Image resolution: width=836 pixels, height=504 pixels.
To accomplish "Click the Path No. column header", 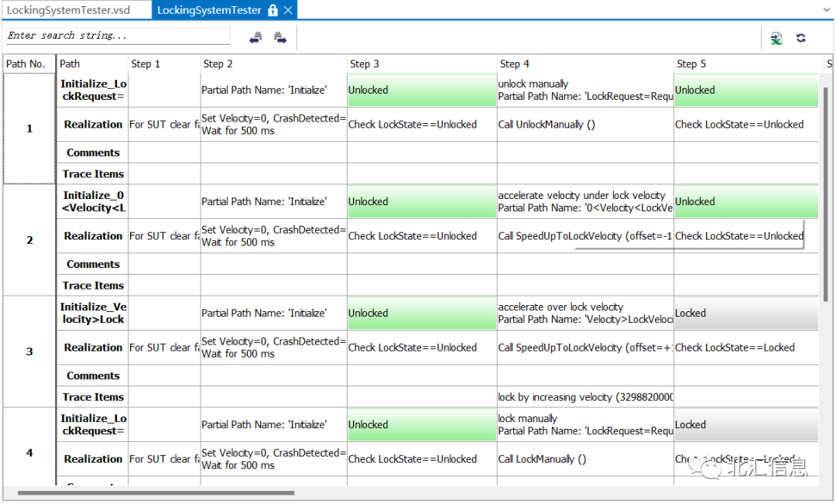I will [26, 63].
